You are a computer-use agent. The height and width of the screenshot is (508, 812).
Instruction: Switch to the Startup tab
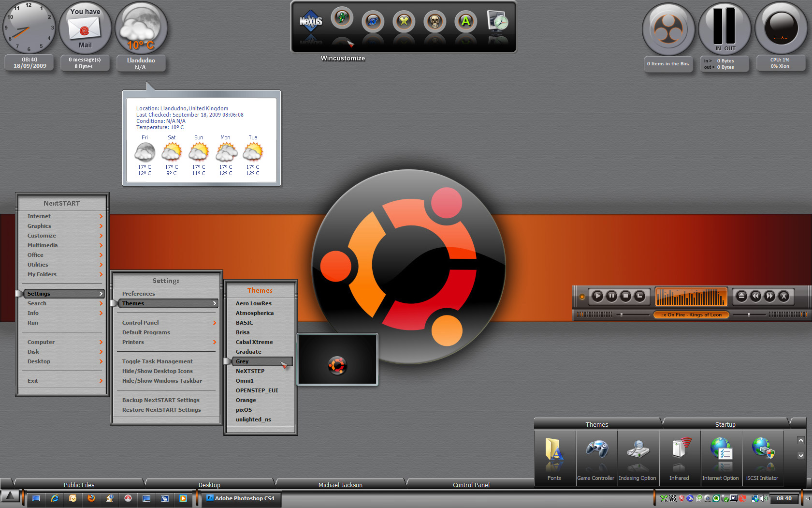pyautogui.click(x=725, y=424)
